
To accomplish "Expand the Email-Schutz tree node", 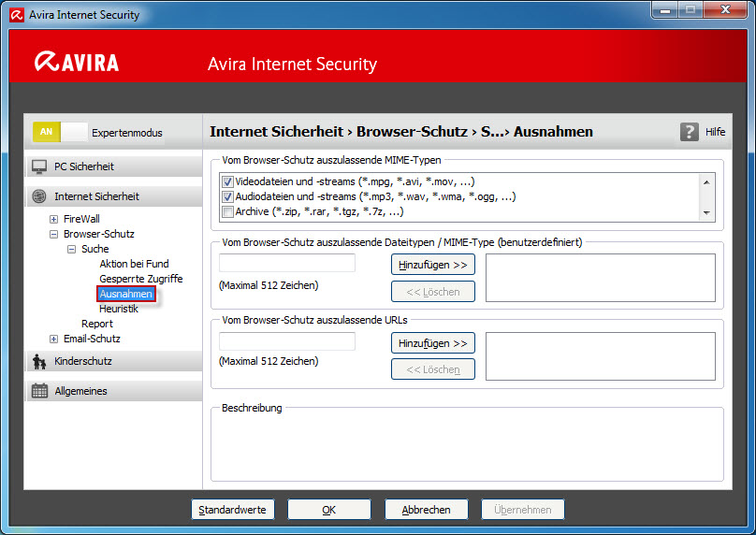I will [53, 339].
